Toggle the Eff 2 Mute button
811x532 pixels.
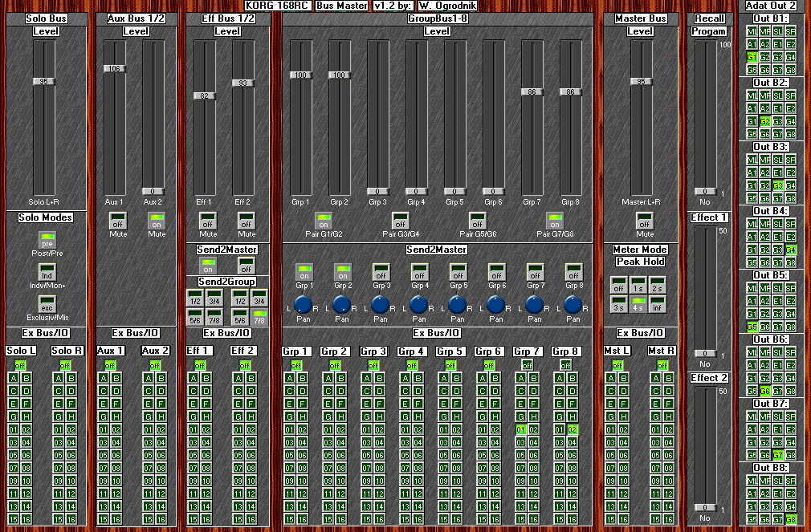point(247,221)
